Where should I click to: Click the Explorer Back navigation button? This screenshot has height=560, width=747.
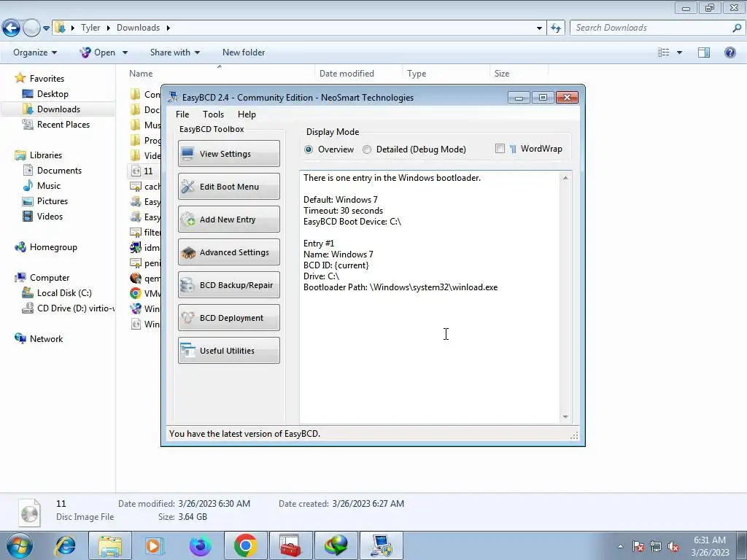click(11, 28)
